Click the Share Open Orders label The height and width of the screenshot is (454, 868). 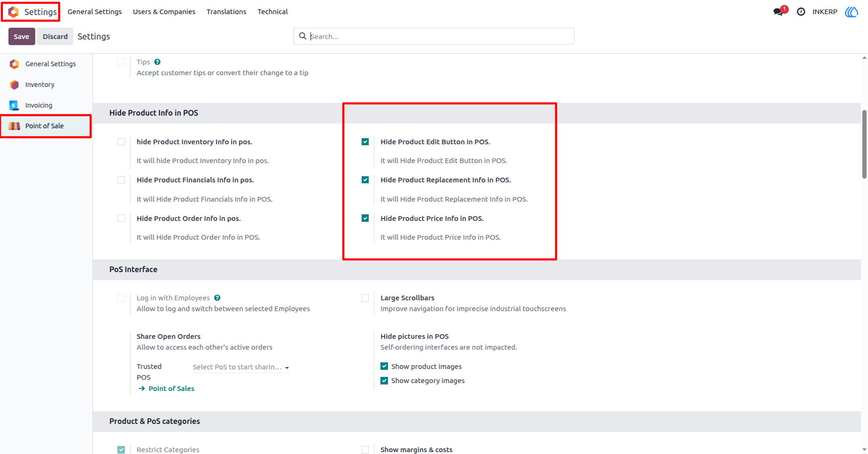(x=169, y=337)
